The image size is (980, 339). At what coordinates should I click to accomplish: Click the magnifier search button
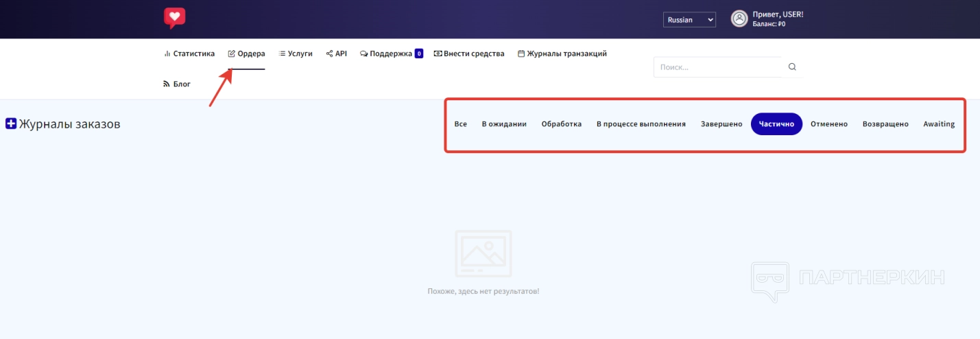793,67
